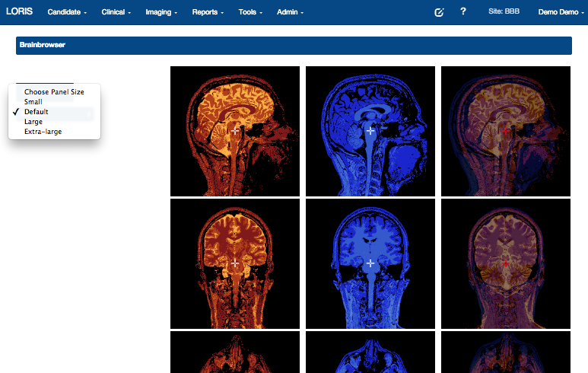Expand the Clinical menu

116,12
